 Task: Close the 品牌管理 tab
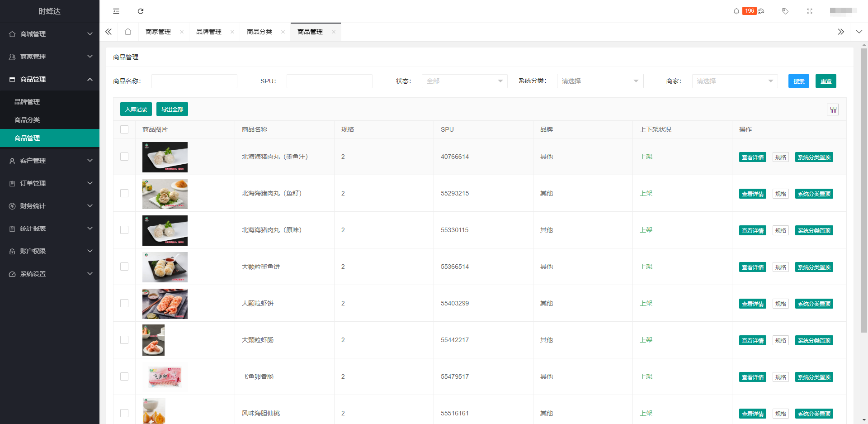click(x=232, y=32)
